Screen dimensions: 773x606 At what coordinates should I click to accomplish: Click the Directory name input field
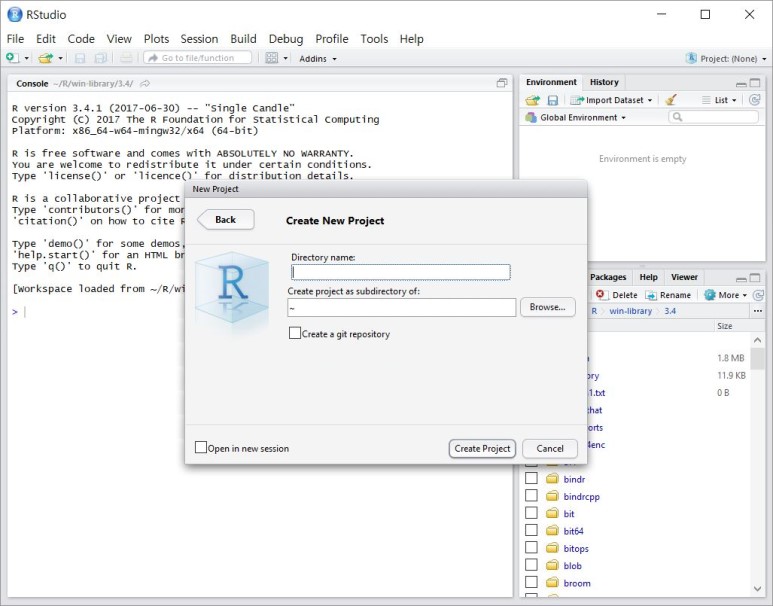point(401,272)
